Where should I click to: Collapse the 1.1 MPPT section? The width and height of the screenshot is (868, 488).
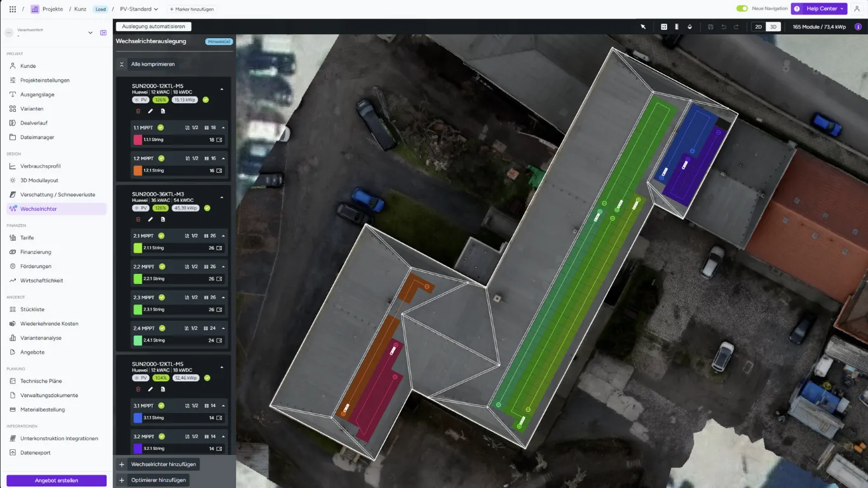[x=223, y=128]
